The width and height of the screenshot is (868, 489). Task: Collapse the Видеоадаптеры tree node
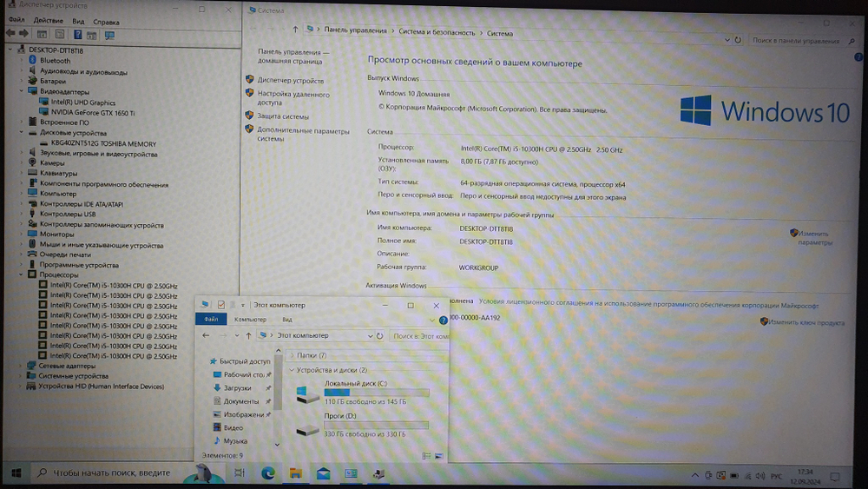click(x=22, y=91)
